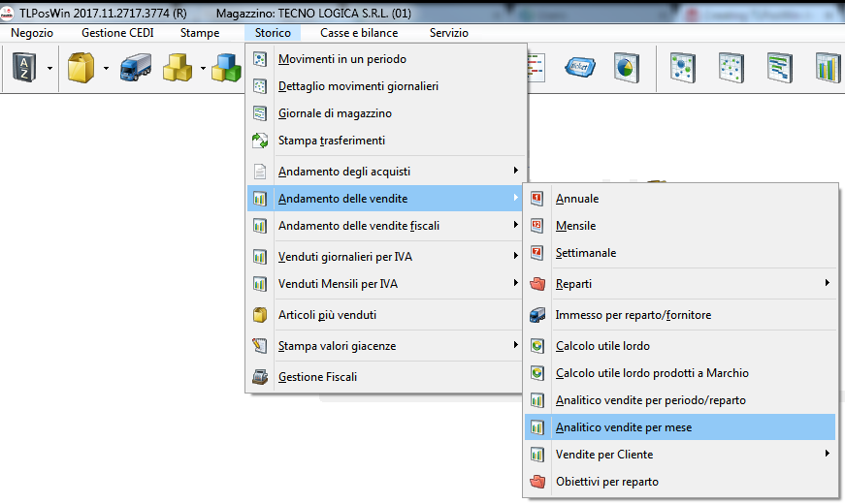Select Mensile sales trend option
Image resolution: width=845 pixels, height=504 pixels.
pyautogui.click(x=575, y=226)
